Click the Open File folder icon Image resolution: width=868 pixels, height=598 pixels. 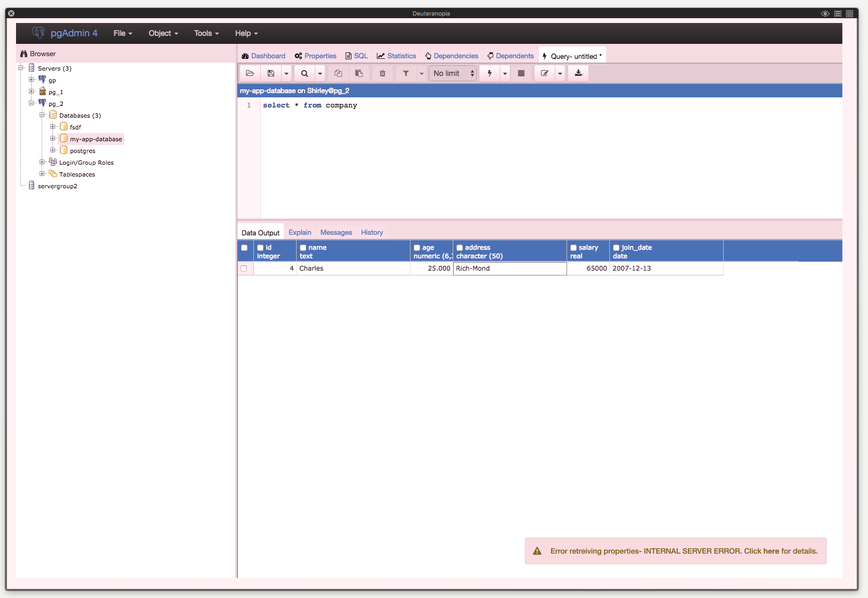[250, 73]
